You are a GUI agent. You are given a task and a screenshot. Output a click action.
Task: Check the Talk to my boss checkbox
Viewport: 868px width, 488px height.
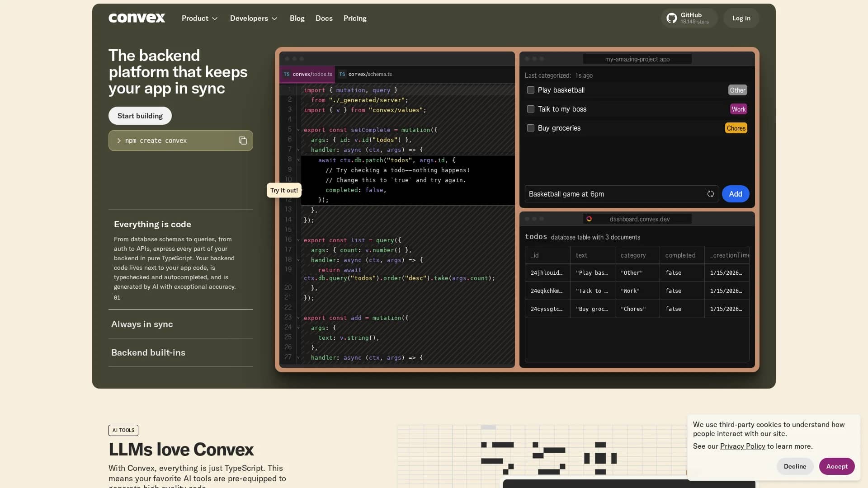tap(531, 109)
